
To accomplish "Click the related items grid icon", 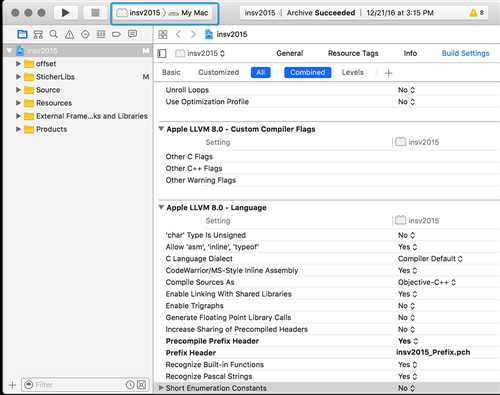I will [x=163, y=34].
